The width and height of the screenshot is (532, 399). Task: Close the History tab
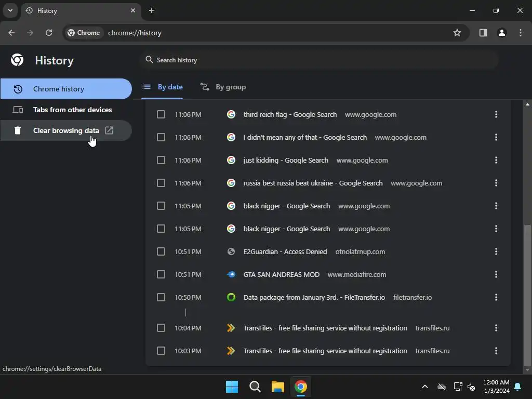point(133,10)
